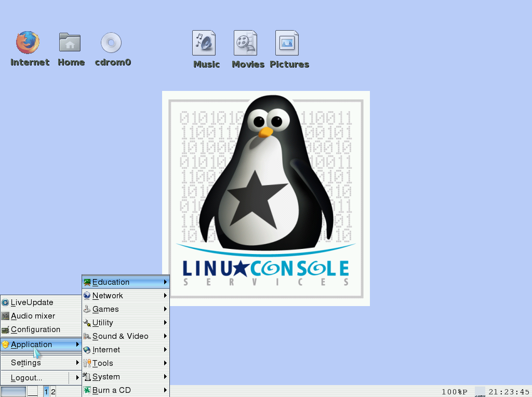Image resolution: width=532 pixels, height=397 pixels.
Task: Expand the Logout options arrow
Action: coord(77,378)
